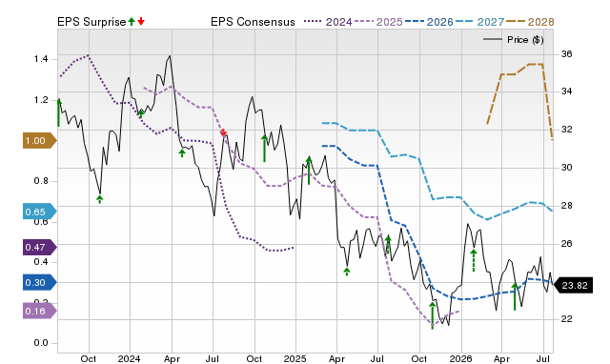Click the lavender 0.16 value flag
The height and width of the screenshot is (364, 610).
[39, 311]
